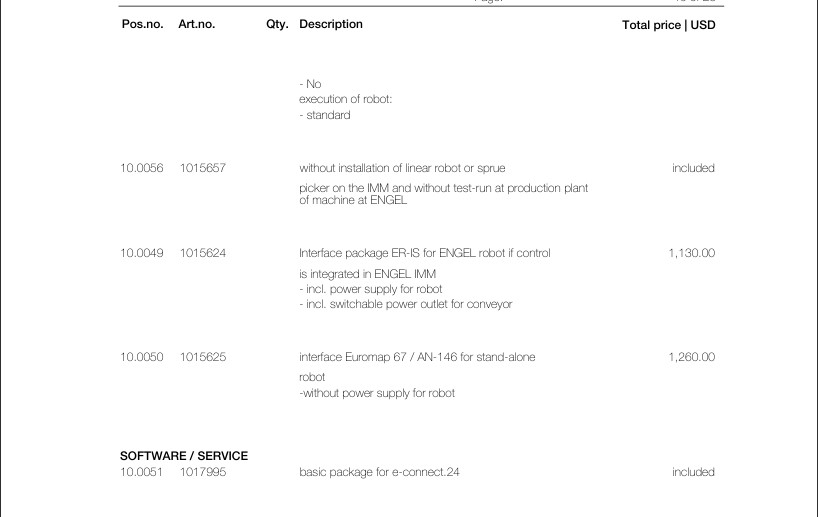
Task: Click the Art.no. column header
Action: click(197, 25)
